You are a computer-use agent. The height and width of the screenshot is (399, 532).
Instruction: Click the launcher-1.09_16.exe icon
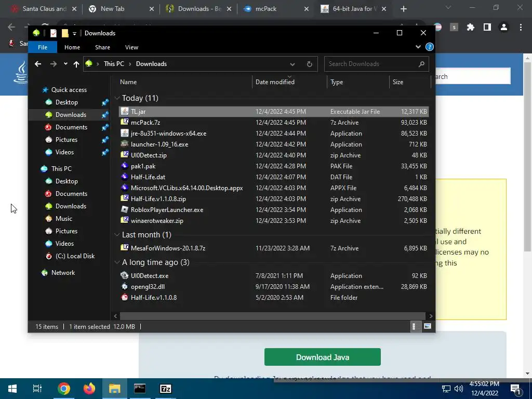(125, 144)
